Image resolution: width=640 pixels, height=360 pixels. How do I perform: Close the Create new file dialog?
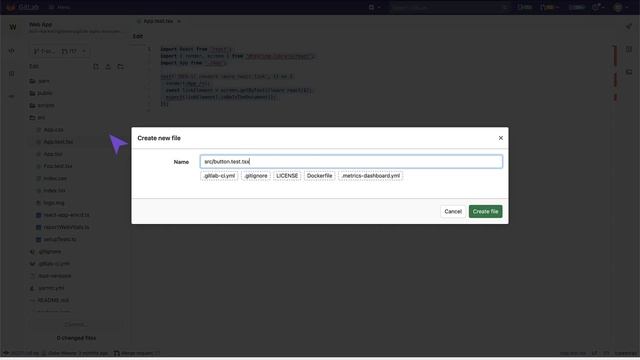click(x=500, y=138)
